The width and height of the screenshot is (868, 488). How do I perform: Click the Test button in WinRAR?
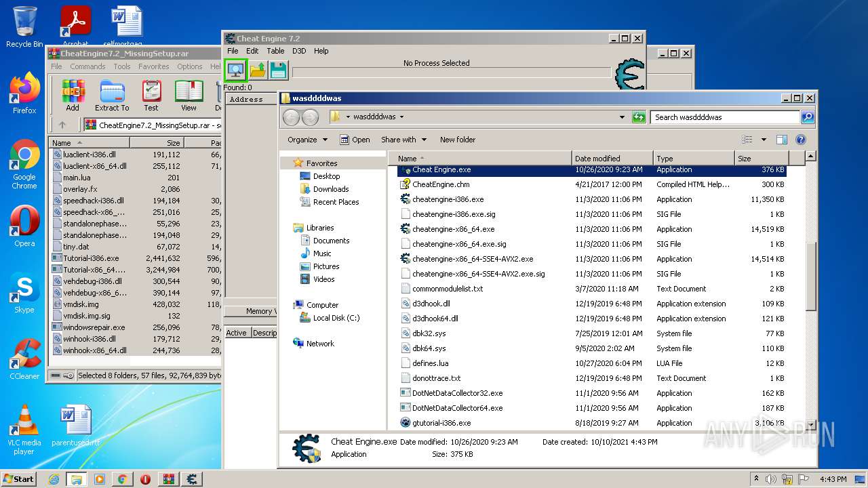coord(151,96)
